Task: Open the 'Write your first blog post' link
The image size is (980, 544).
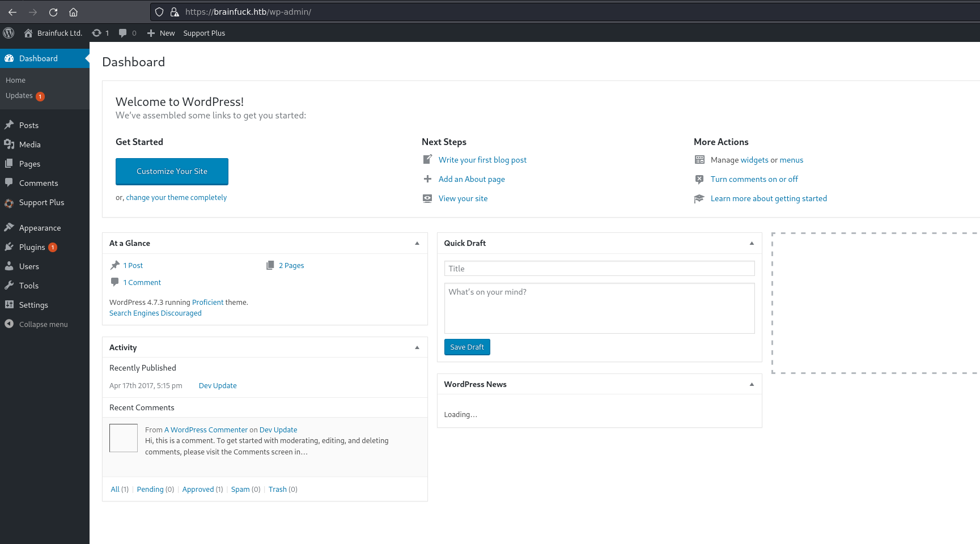Action: 482,160
